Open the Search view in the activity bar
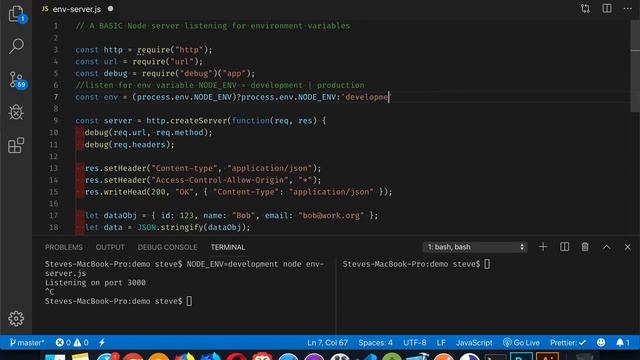 point(16,46)
